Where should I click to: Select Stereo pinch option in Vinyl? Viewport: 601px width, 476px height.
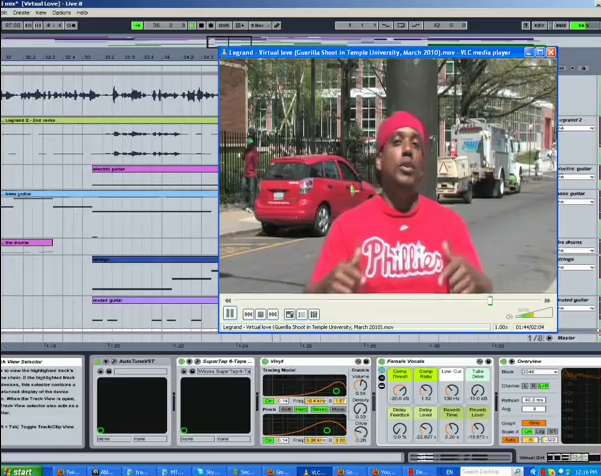pos(319,409)
